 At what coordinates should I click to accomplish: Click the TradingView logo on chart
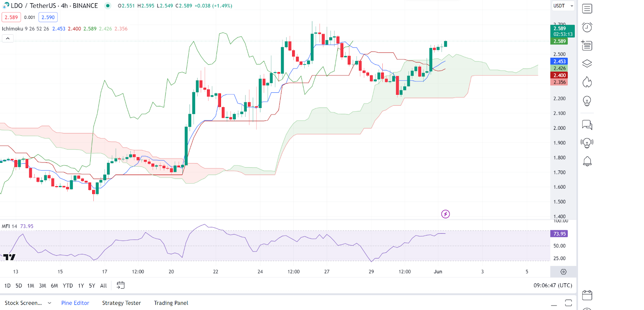[x=9, y=257]
